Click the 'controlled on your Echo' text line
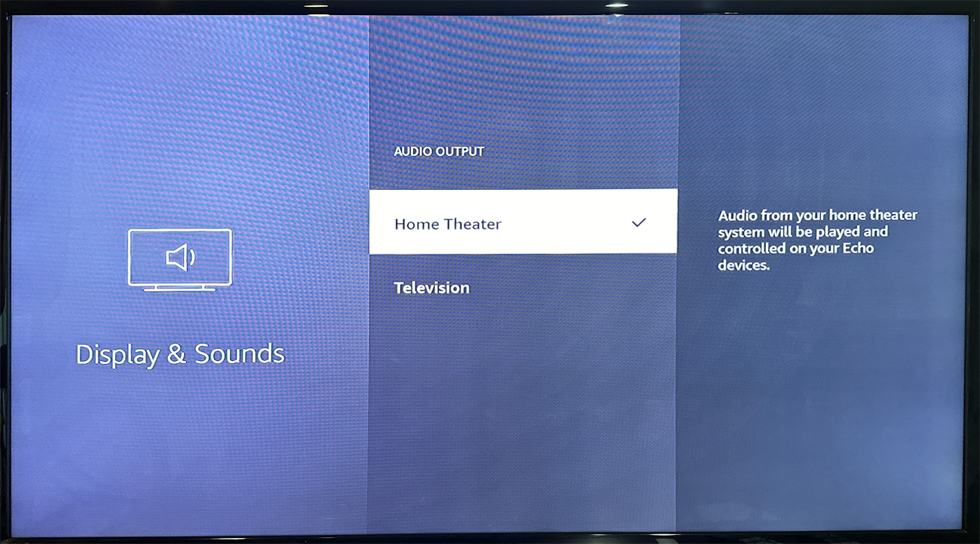Viewport: 980px width, 544px height. [795, 249]
